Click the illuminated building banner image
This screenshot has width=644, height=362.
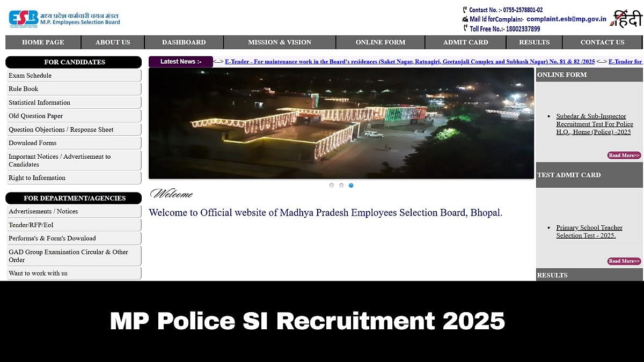tap(341, 123)
